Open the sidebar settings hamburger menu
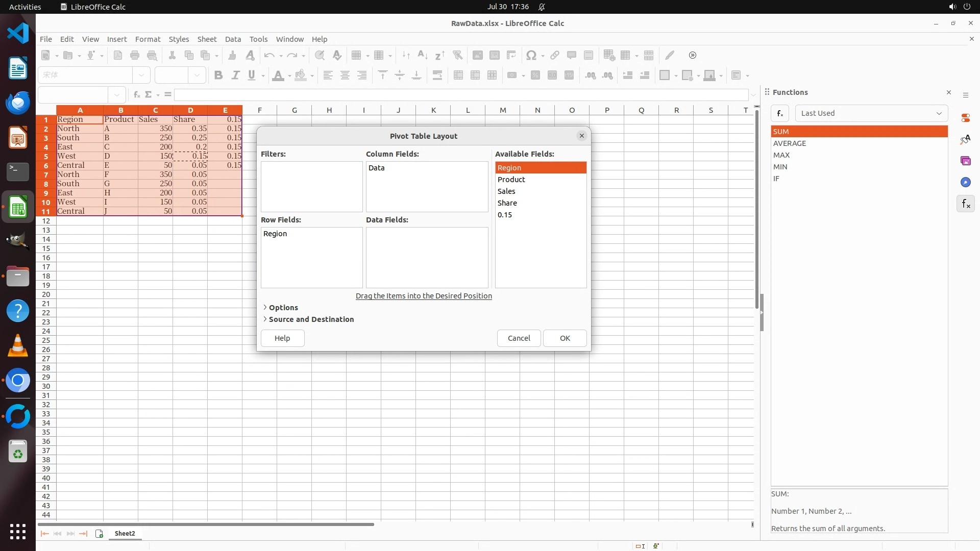The width and height of the screenshot is (980, 551). point(965,95)
